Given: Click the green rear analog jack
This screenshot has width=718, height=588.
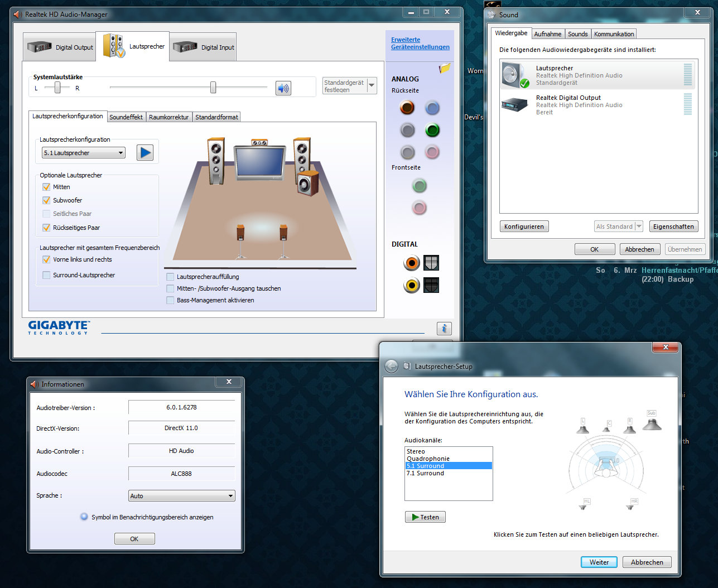Looking at the screenshot, I should tap(432, 130).
